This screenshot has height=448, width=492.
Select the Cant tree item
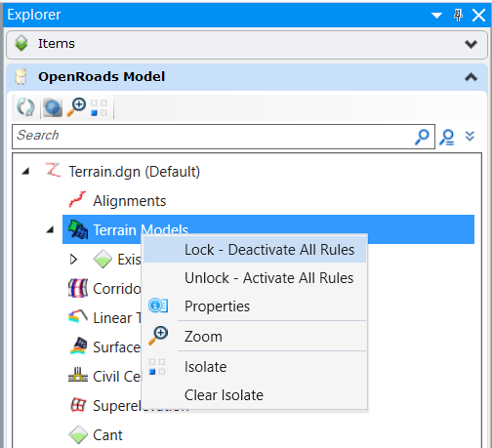[x=107, y=435]
